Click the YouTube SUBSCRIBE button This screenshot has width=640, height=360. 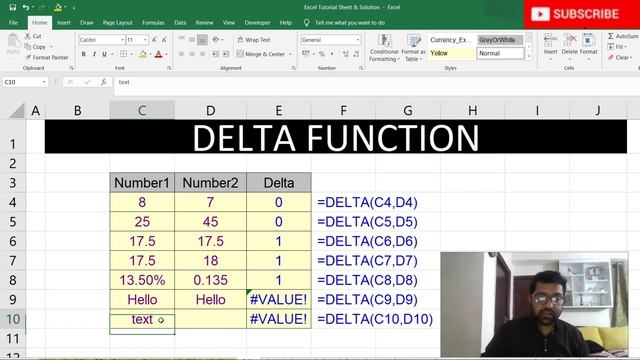[x=582, y=14]
